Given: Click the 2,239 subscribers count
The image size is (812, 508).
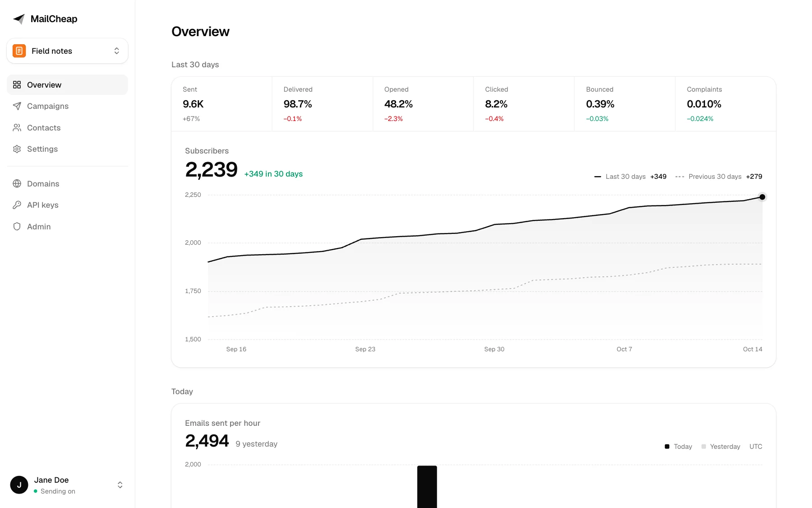Looking at the screenshot, I should [x=211, y=170].
